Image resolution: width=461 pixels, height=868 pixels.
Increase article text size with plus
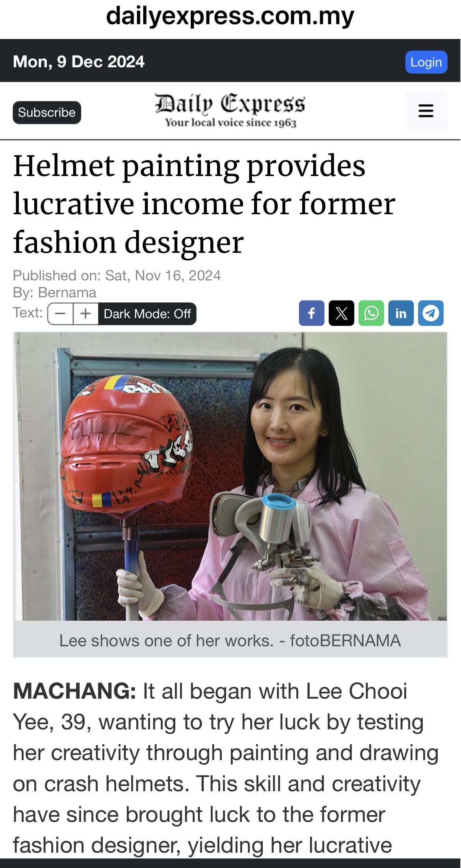point(86,314)
